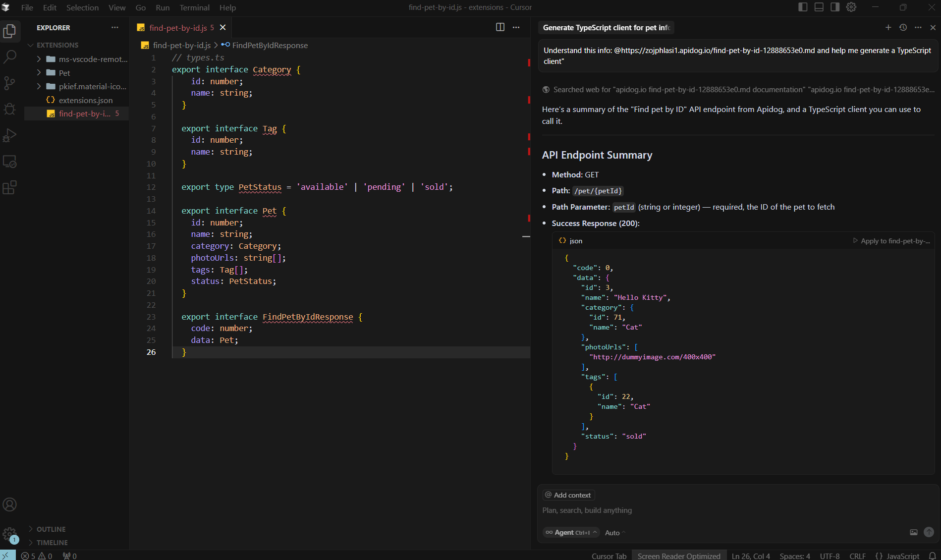Image resolution: width=941 pixels, height=560 pixels.
Task: Apply the json snippet to find-pet-by-id
Action: pyautogui.click(x=890, y=240)
